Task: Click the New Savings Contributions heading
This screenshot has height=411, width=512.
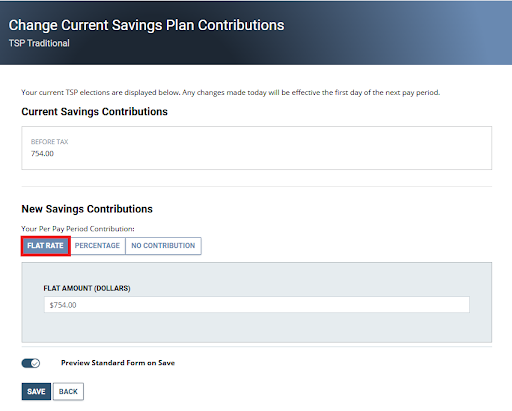Action: pos(87,209)
